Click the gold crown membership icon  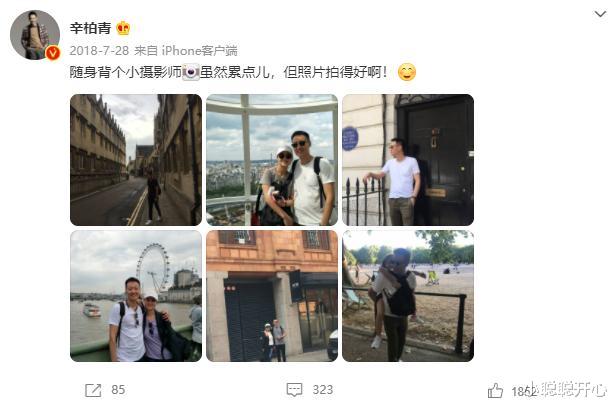[x=123, y=28]
